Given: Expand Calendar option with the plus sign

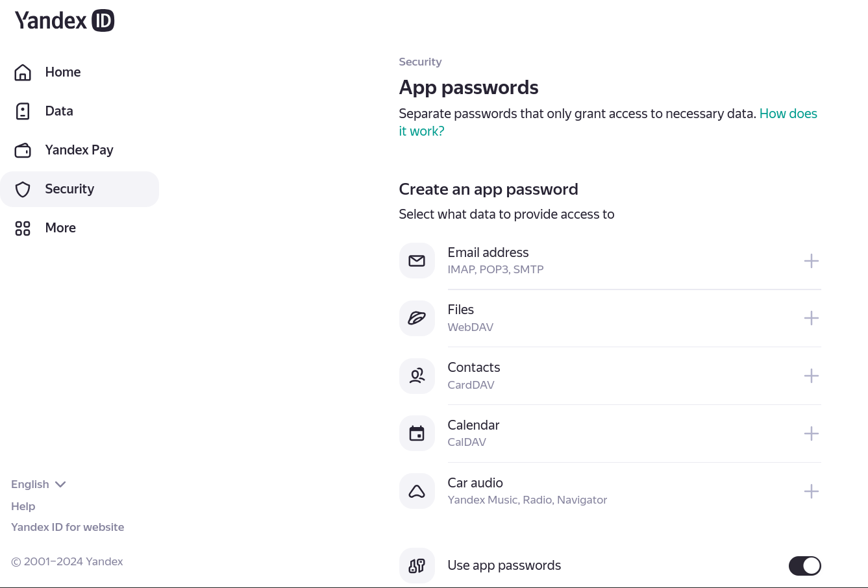Looking at the screenshot, I should [811, 434].
